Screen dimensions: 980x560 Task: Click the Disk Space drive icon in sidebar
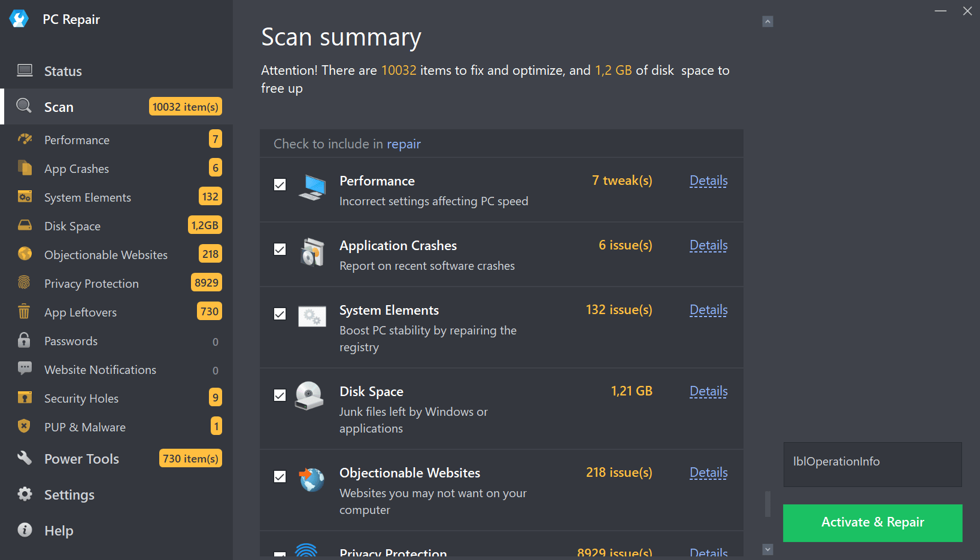25,226
